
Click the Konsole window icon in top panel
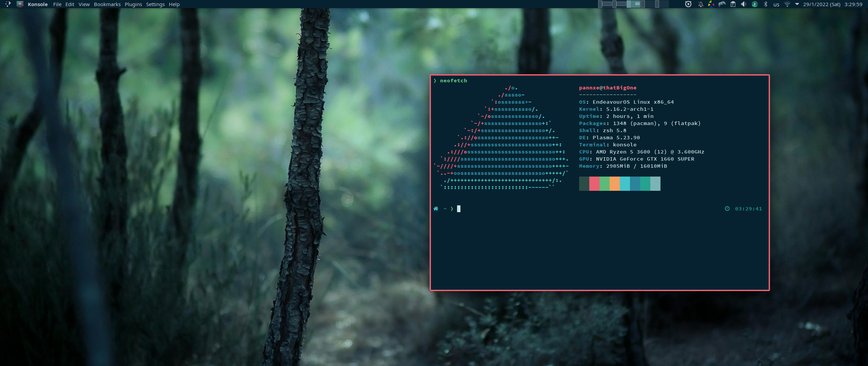pyautogui.click(x=20, y=4)
